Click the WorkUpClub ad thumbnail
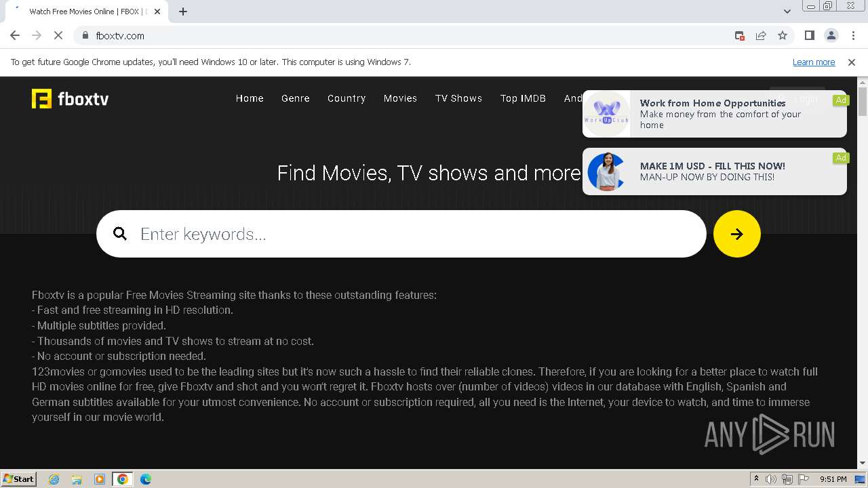The height and width of the screenshot is (488, 868). point(607,114)
